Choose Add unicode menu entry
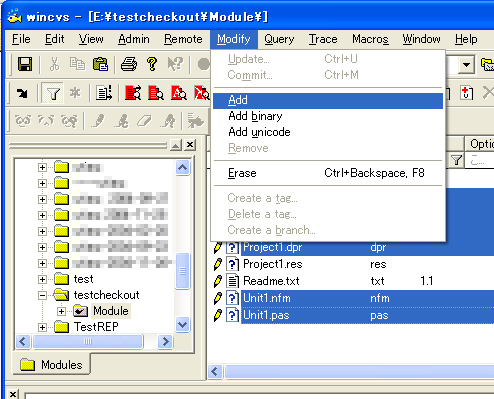 pyautogui.click(x=328, y=132)
